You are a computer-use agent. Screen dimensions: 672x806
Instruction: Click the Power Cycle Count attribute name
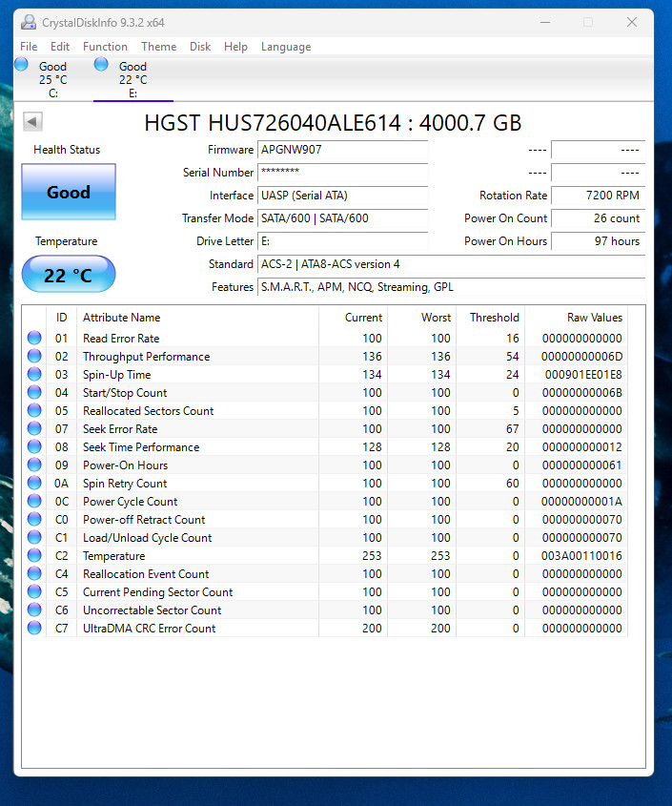130,501
